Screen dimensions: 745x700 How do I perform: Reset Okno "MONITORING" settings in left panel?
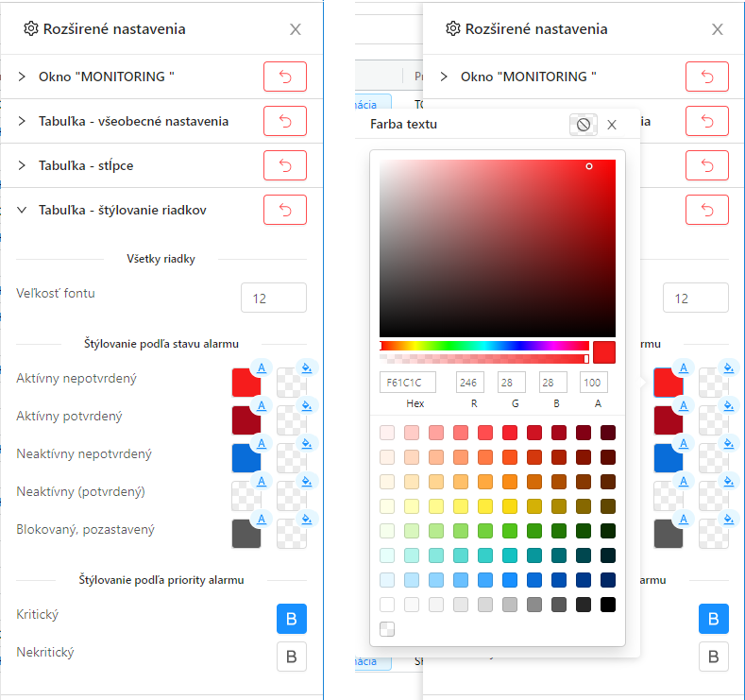[x=284, y=77]
